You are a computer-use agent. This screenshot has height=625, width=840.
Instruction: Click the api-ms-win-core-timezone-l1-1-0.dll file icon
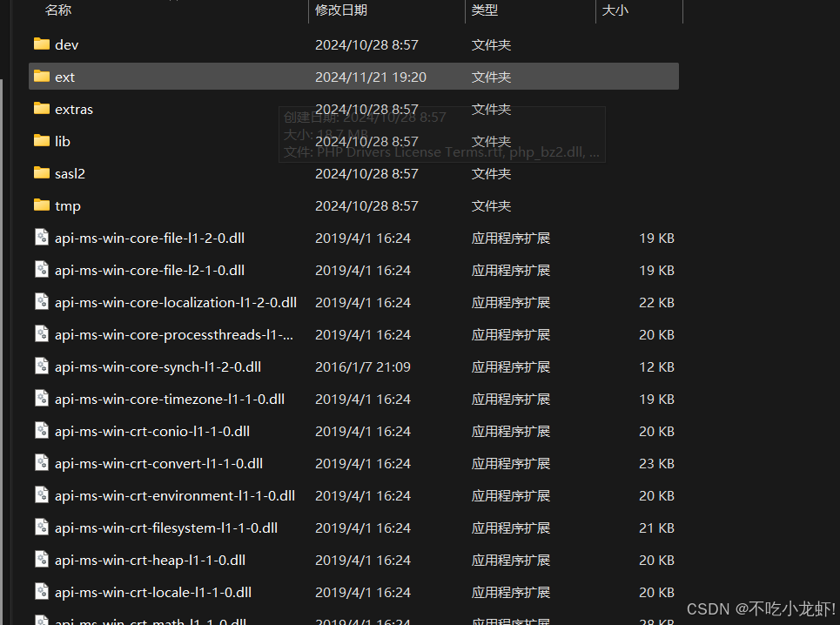[x=41, y=399]
